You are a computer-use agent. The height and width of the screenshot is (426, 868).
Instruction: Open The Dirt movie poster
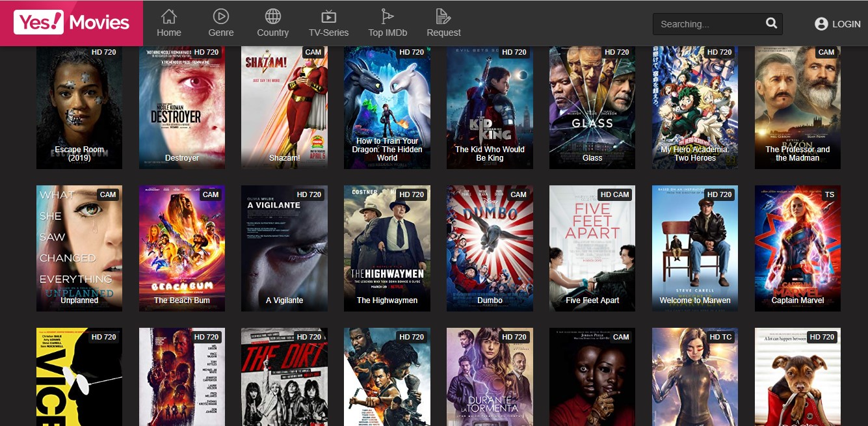285,377
